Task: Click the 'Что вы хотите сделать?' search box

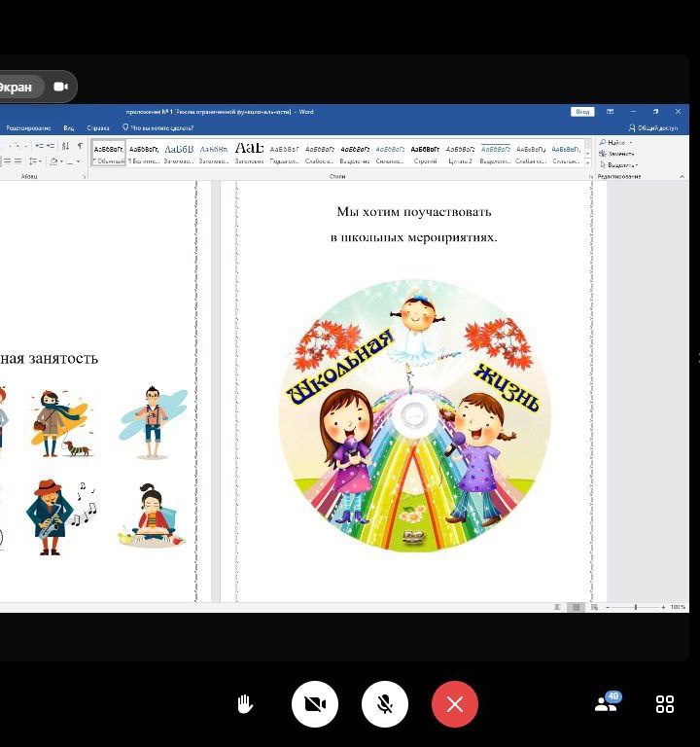Action: point(160,128)
